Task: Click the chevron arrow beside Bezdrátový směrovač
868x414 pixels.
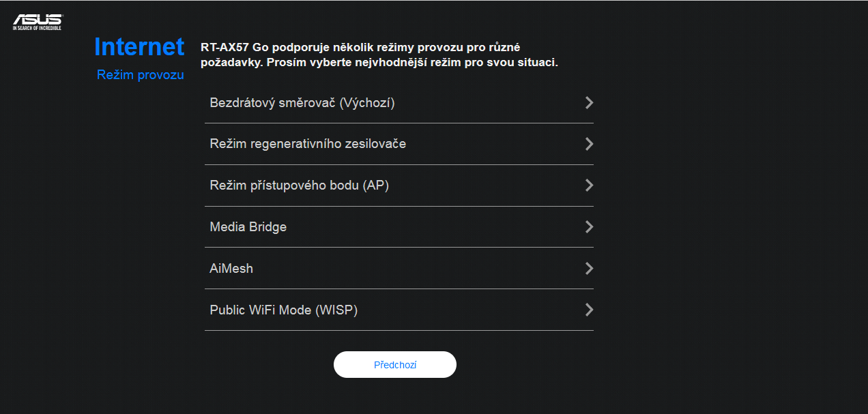Action: [589, 102]
